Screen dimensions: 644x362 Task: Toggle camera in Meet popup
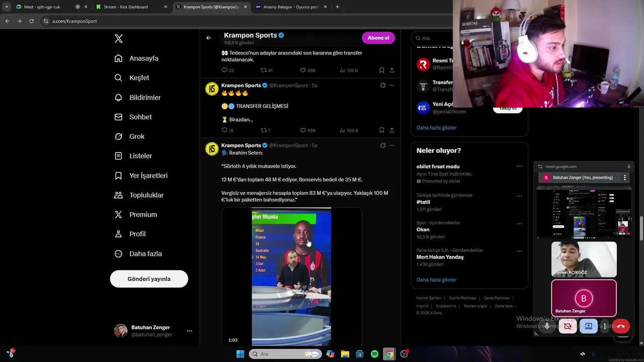tap(568, 326)
